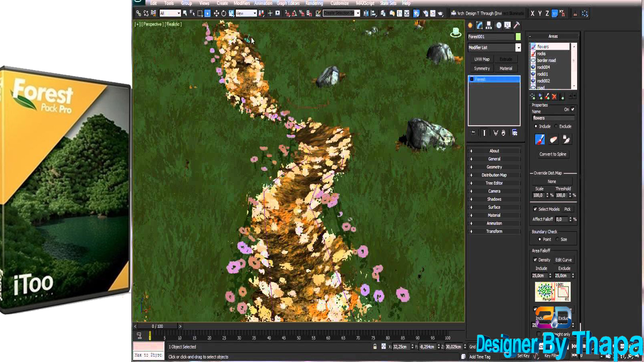Click the area Name input field
644x362 pixels.
click(553, 118)
